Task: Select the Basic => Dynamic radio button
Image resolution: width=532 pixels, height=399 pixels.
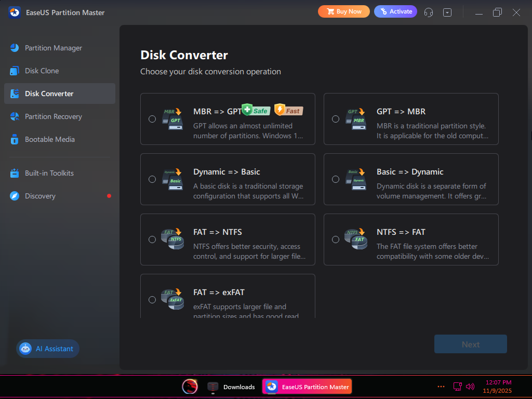Action: tap(336, 179)
